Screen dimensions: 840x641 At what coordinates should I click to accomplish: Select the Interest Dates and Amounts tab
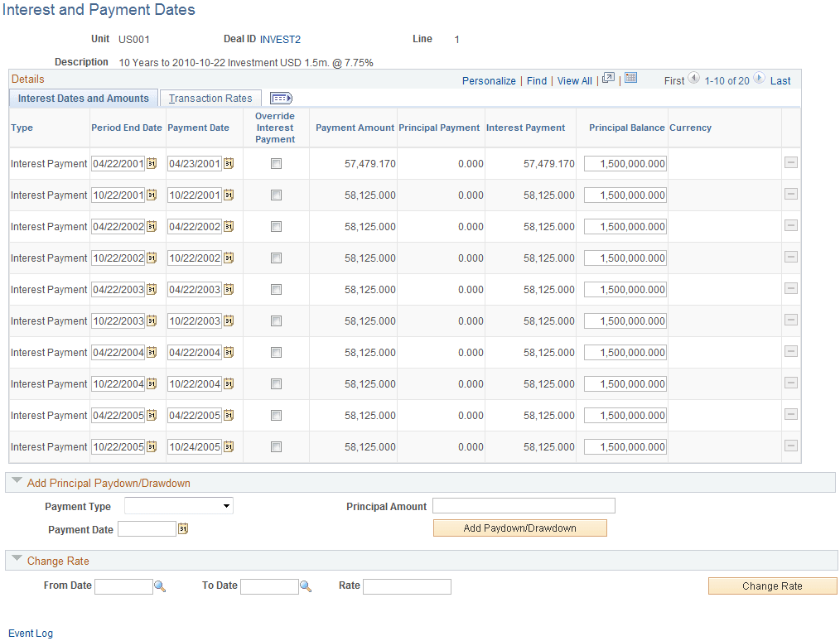point(83,98)
